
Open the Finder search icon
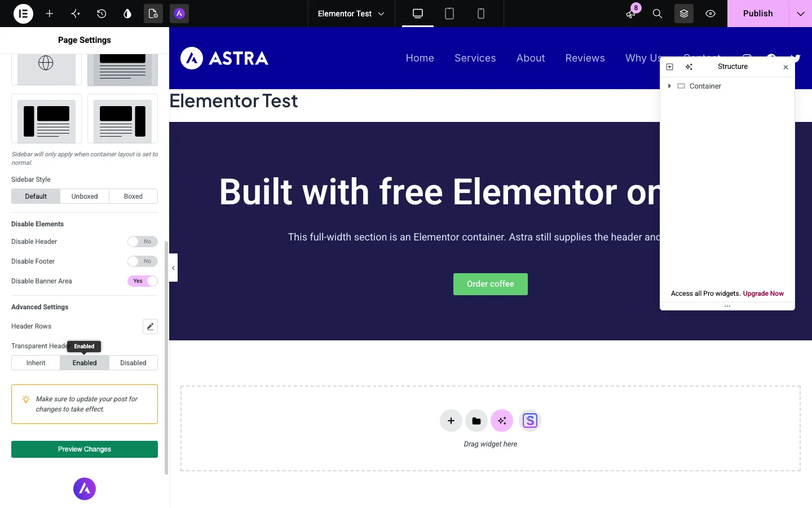coord(657,14)
